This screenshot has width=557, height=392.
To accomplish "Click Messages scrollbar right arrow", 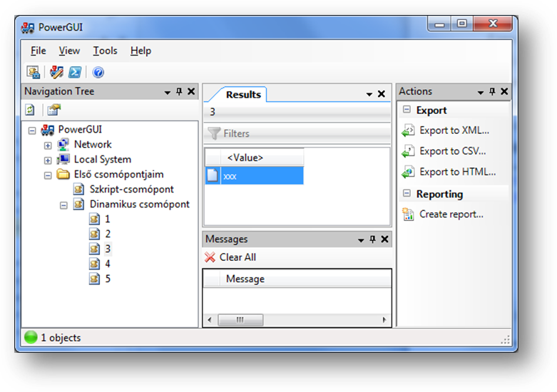I will (x=384, y=320).
